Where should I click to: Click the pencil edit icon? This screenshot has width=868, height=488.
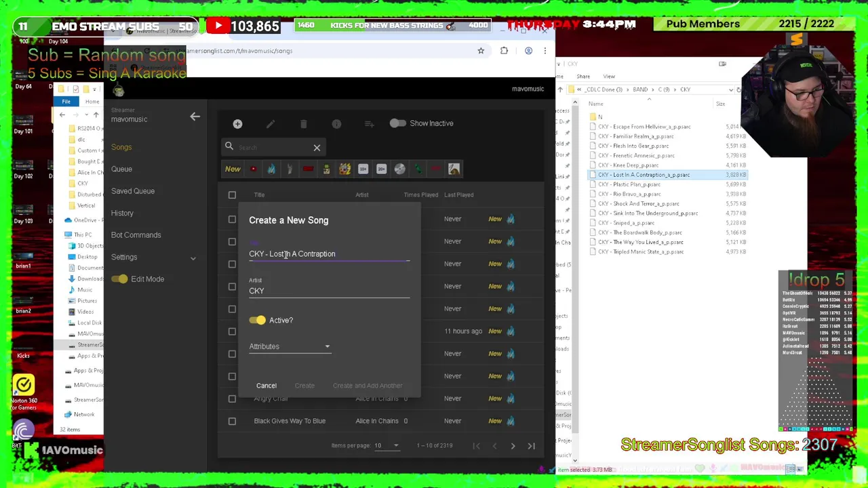pos(271,124)
